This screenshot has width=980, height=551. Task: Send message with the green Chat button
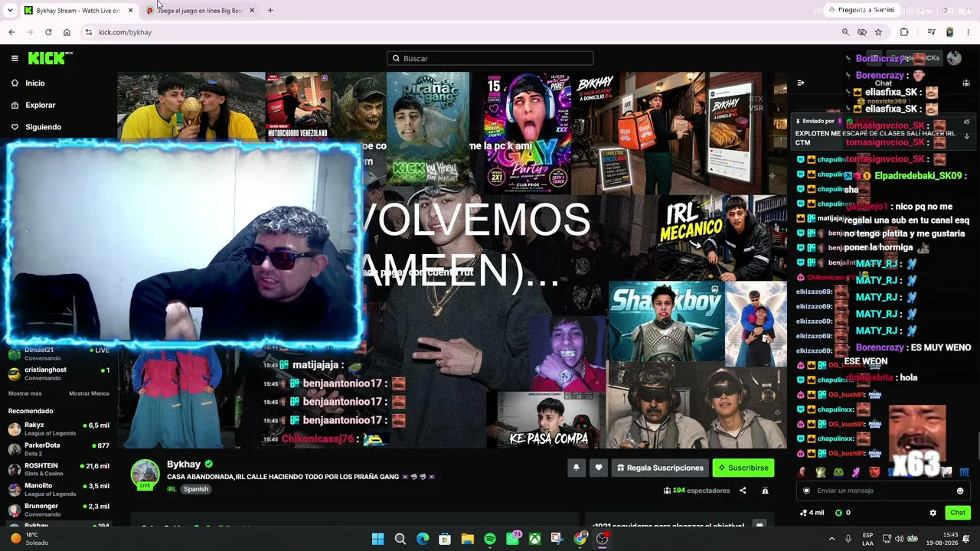[958, 513]
